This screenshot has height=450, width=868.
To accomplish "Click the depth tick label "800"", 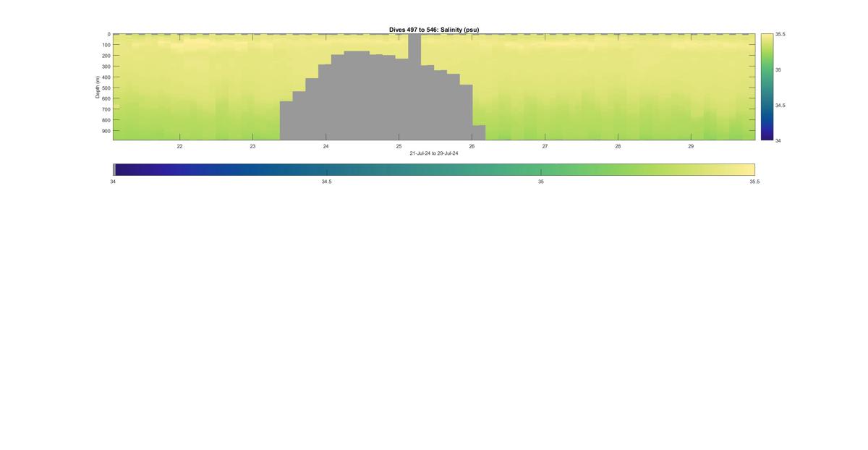I will tap(106, 120).
